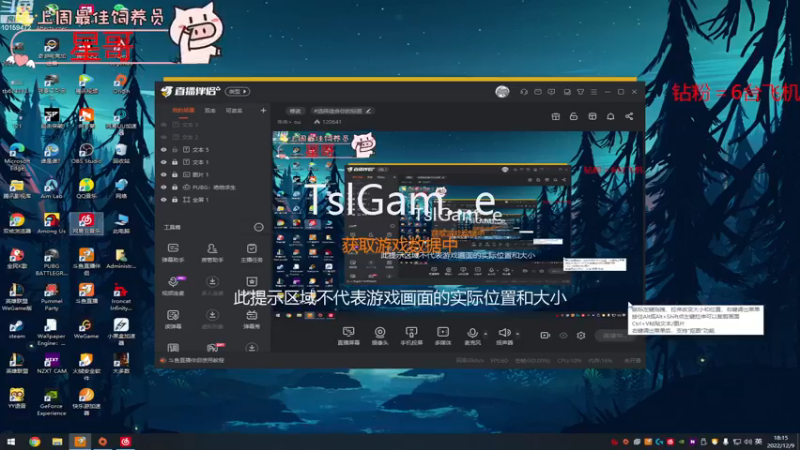800x450 pixels.
Task: Toggle visibility of layer 图片 1
Action: pos(163,174)
